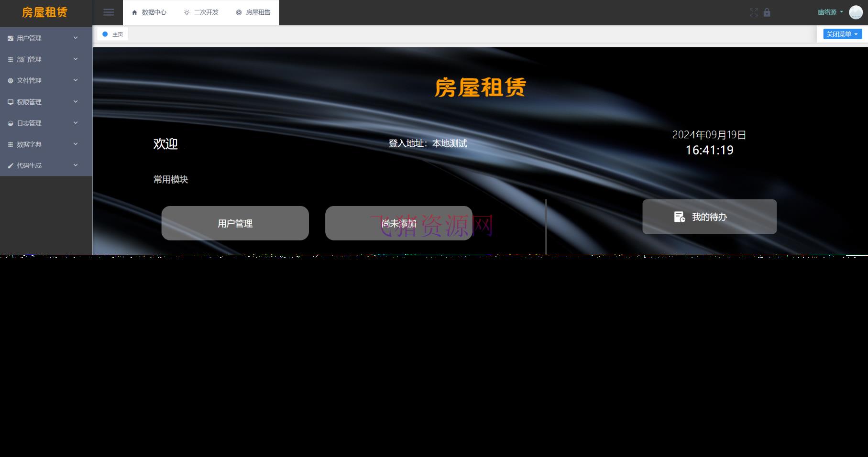
Task: Click the 代码生成 pencil icon
Action: click(10, 165)
